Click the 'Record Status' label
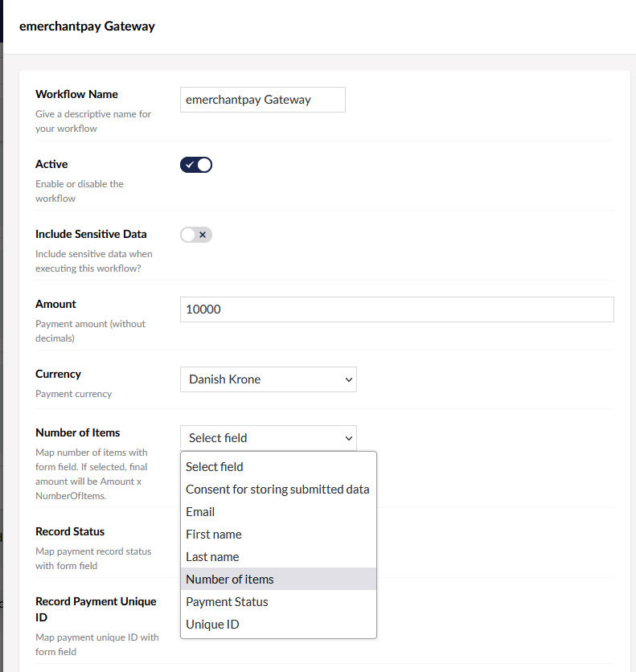Screen dimensions: 636x672 point(70,531)
